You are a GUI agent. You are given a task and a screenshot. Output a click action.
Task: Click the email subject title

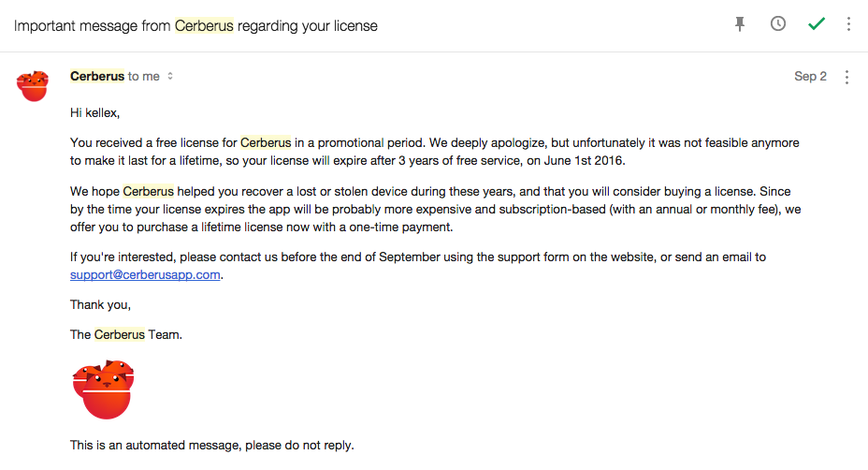click(x=195, y=26)
